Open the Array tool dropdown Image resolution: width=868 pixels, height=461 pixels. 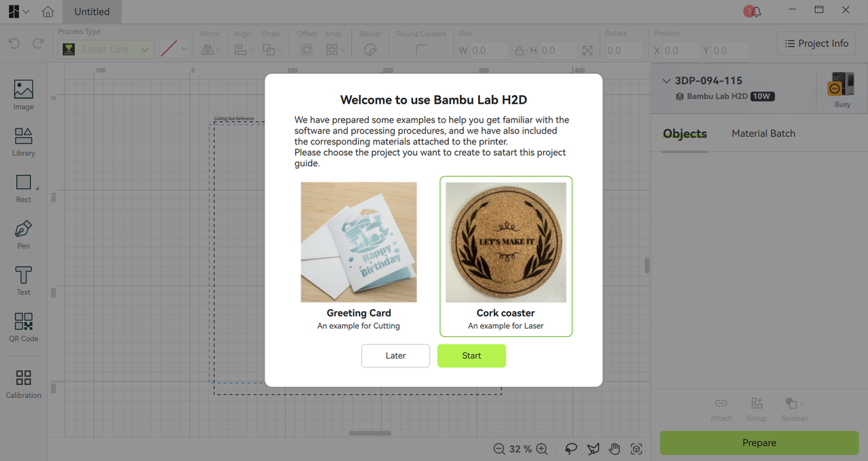click(334, 49)
